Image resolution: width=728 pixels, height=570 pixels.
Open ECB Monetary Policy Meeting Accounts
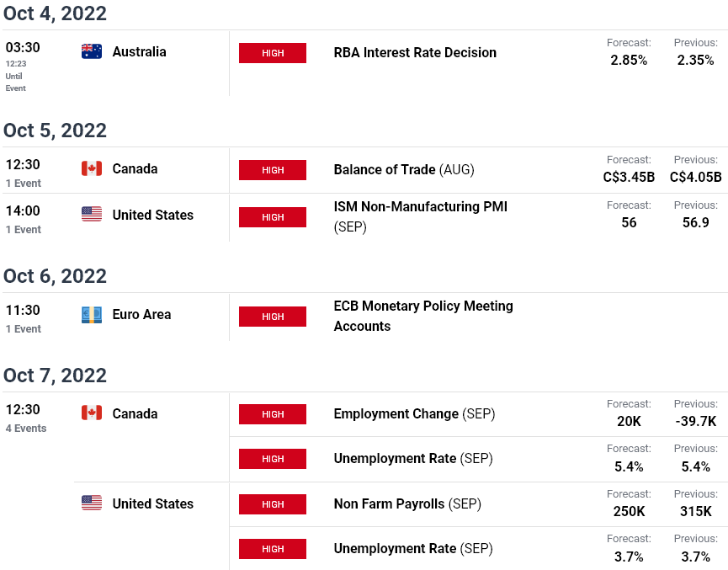(x=423, y=316)
